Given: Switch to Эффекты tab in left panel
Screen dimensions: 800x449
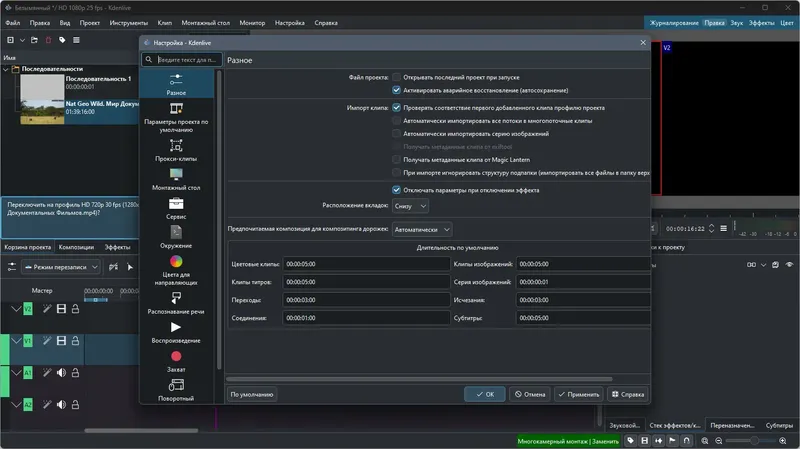Looking at the screenshot, I should 117,247.
